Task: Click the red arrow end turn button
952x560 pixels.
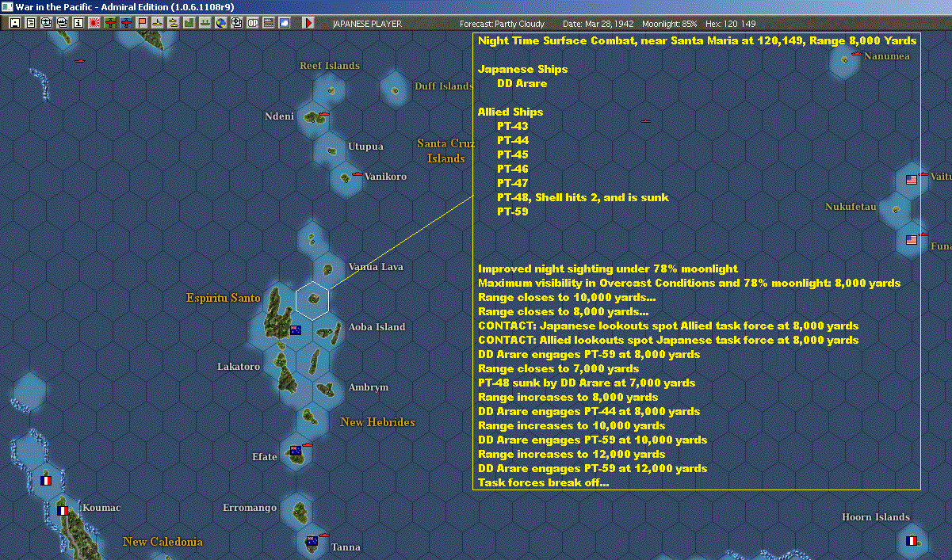Action: click(308, 24)
